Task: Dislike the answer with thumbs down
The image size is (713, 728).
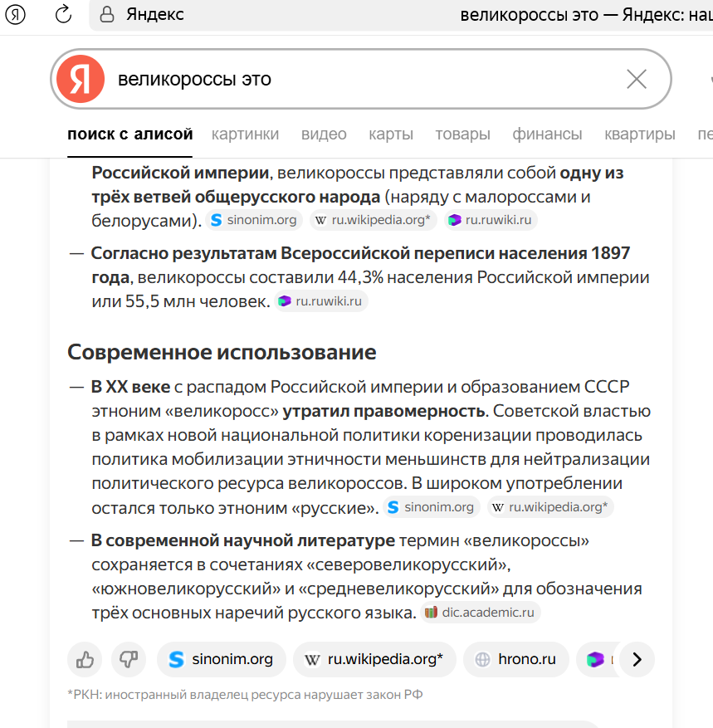Action: click(x=129, y=660)
